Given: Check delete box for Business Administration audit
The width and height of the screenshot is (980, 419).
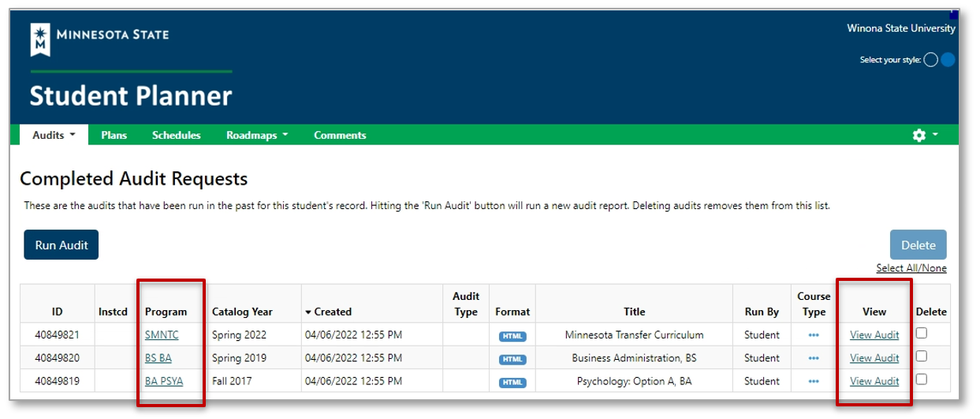Looking at the screenshot, I should 921,357.
